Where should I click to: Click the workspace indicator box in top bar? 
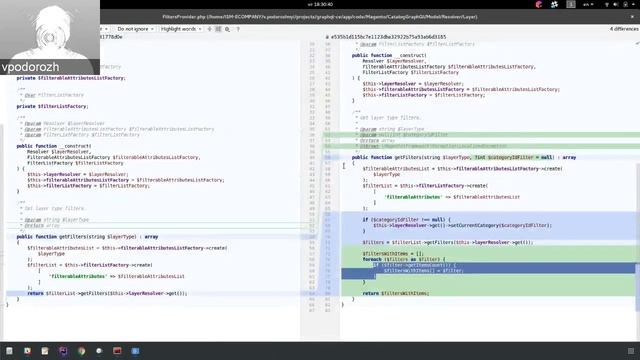[x=571, y=4]
